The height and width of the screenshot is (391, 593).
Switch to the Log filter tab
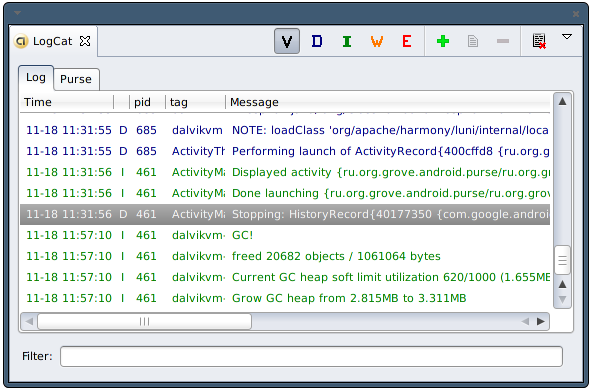tap(36, 78)
